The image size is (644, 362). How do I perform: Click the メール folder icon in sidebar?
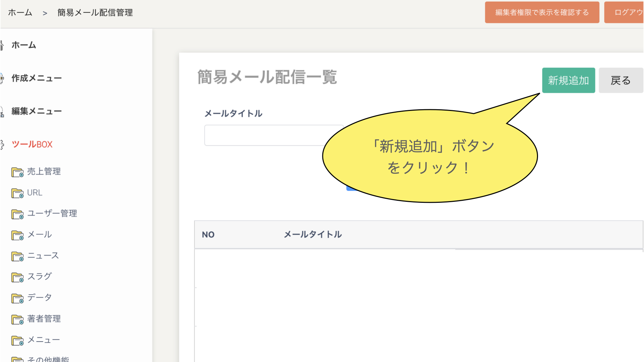[x=17, y=235]
